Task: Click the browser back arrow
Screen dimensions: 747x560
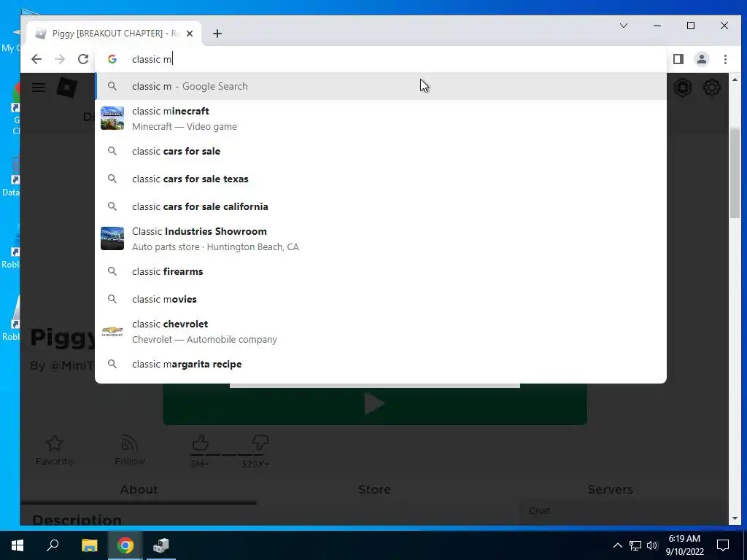Action: [x=36, y=59]
